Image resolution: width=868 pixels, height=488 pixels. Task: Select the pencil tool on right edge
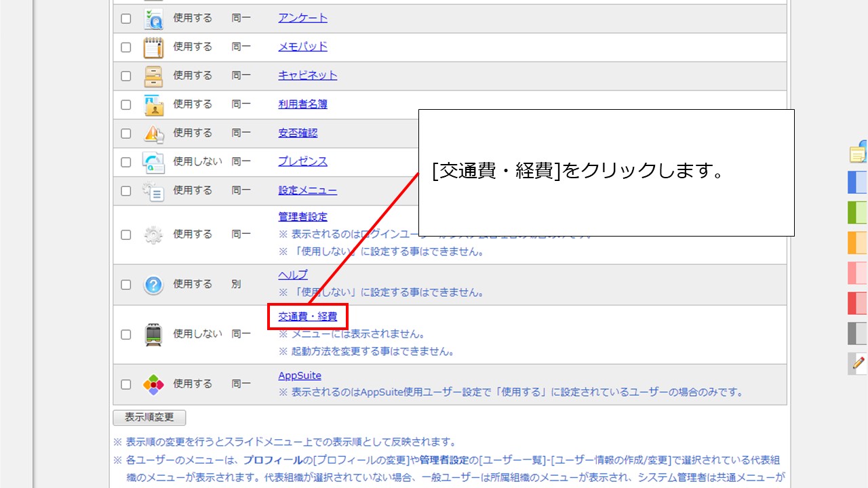click(x=858, y=363)
